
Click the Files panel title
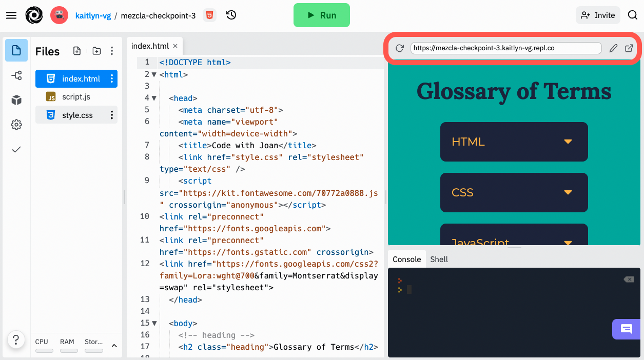tap(47, 51)
